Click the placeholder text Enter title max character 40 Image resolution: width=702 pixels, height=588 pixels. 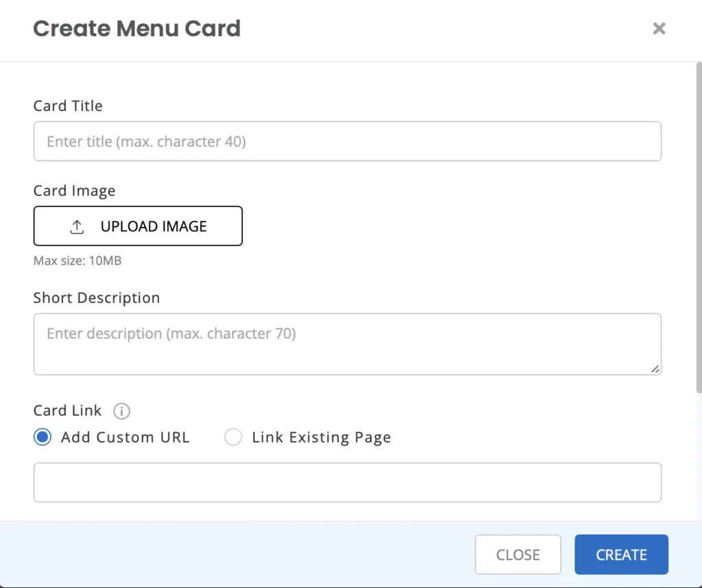tap(145, 141)
